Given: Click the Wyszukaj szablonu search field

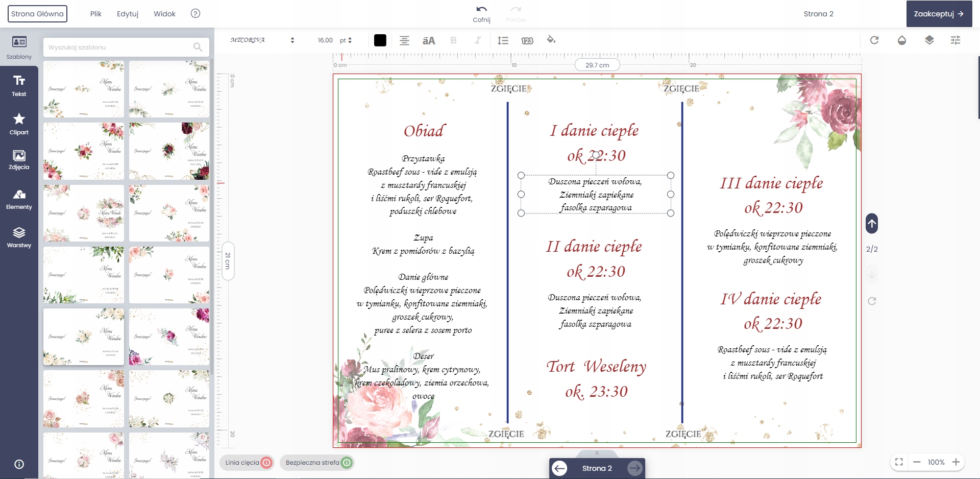Looking at the screenshot, I should tap(120, 47).
